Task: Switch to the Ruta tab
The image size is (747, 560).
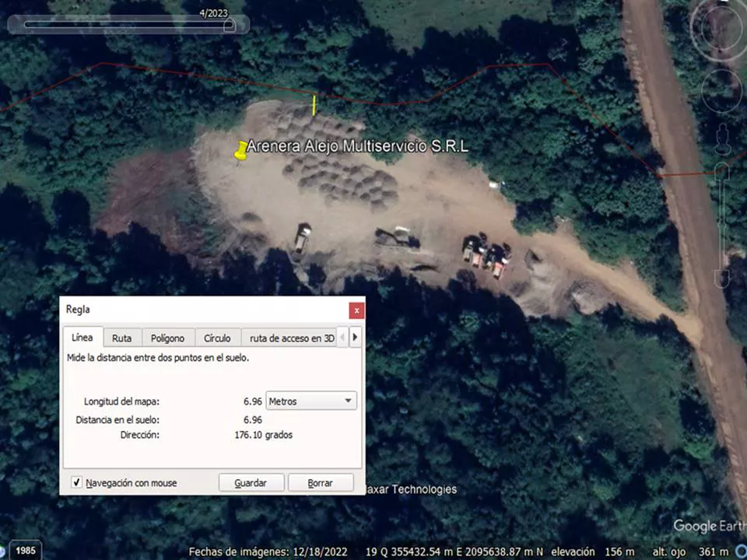Action: point(121,338)
